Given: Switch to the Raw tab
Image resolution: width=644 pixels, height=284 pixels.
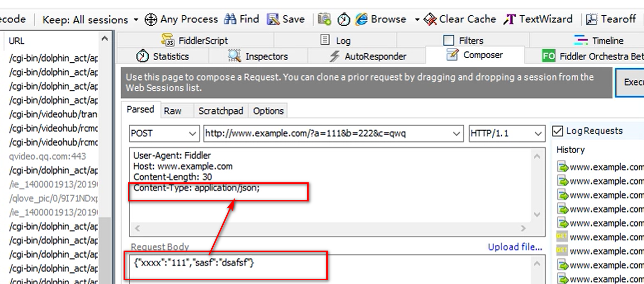Looking at the screenshot, I should 173,111.
